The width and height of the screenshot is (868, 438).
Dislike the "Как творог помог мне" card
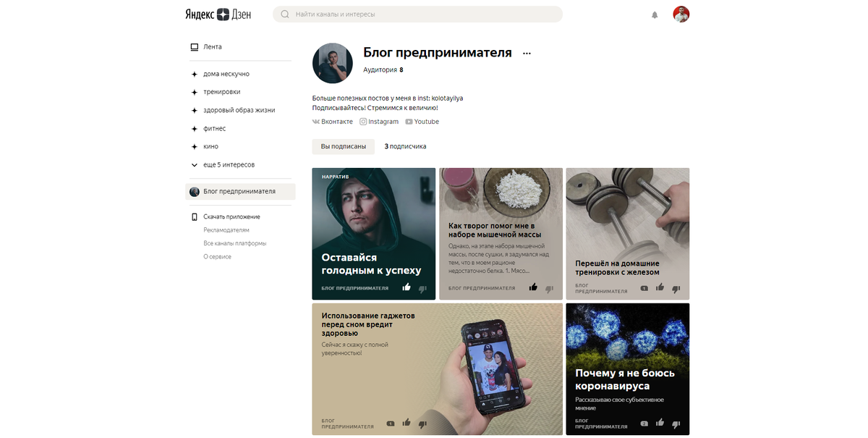click(x=549, y=289)
